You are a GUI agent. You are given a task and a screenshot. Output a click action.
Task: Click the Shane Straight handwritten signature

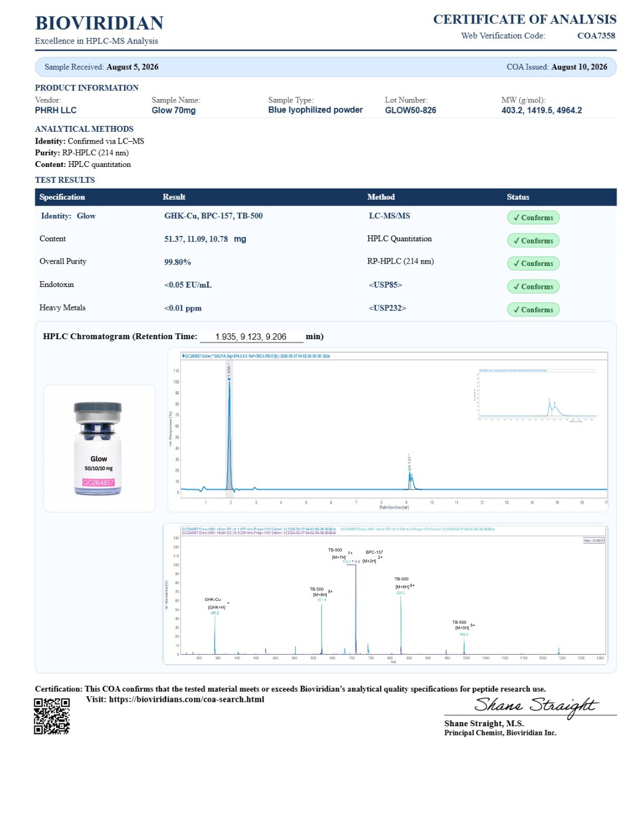click(x=536, y=706)
